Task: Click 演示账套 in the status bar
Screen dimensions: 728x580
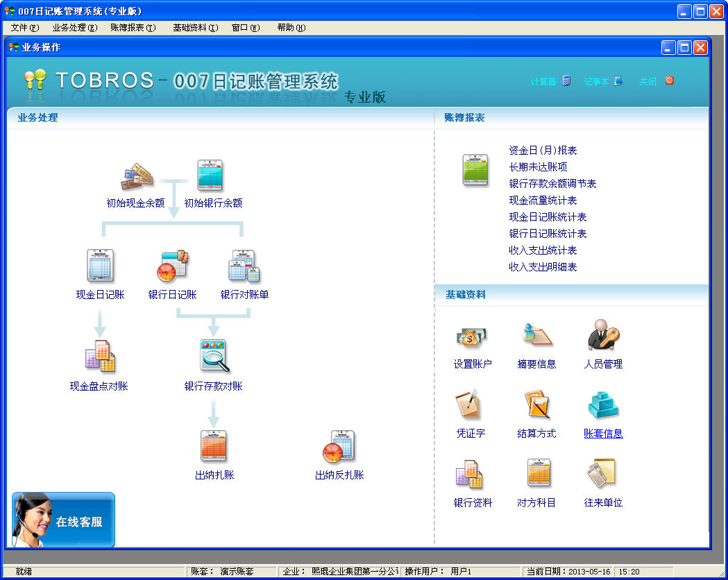Action: [237, 572]
